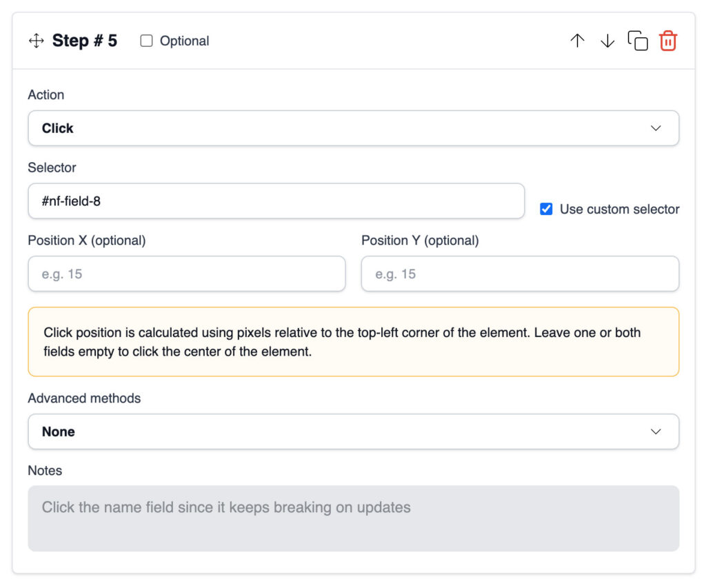
Task: Uncheck the Use custom selector checkbox
Action: [x=546, y=209]
